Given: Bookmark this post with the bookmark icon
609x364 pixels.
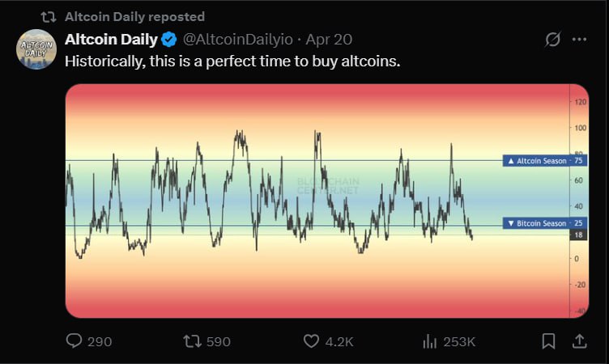Looking at the screenshot, I should (x=548, y=341).
